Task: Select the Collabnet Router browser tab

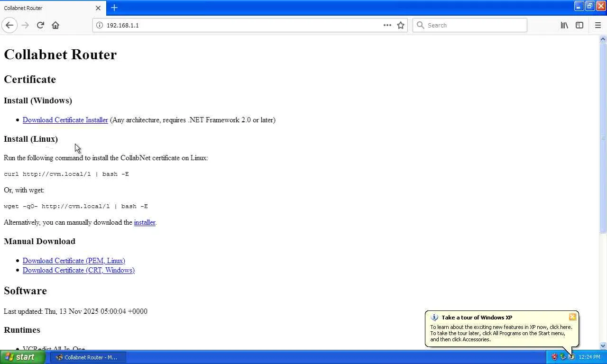Action: [x=52, y=8]
